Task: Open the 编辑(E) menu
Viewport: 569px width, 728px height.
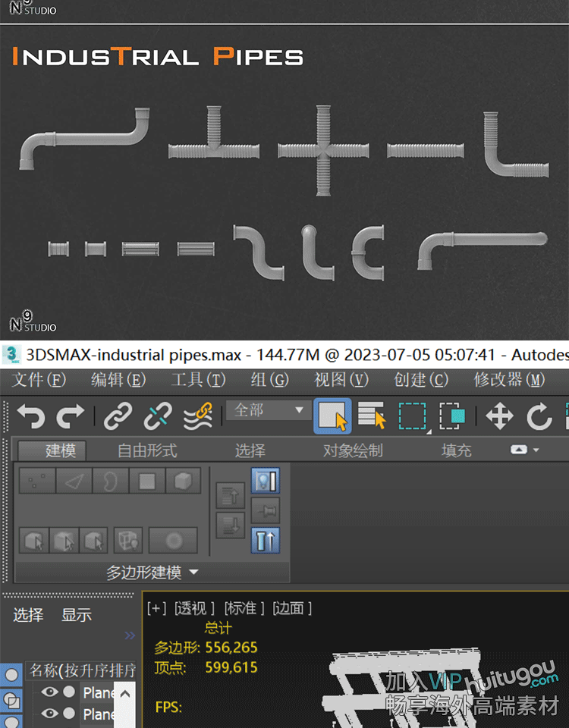Action: point(118,379)
